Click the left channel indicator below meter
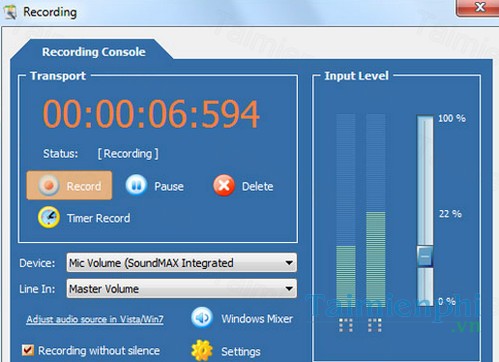This screenshot has height=362, width=499. tap(346, 325)
